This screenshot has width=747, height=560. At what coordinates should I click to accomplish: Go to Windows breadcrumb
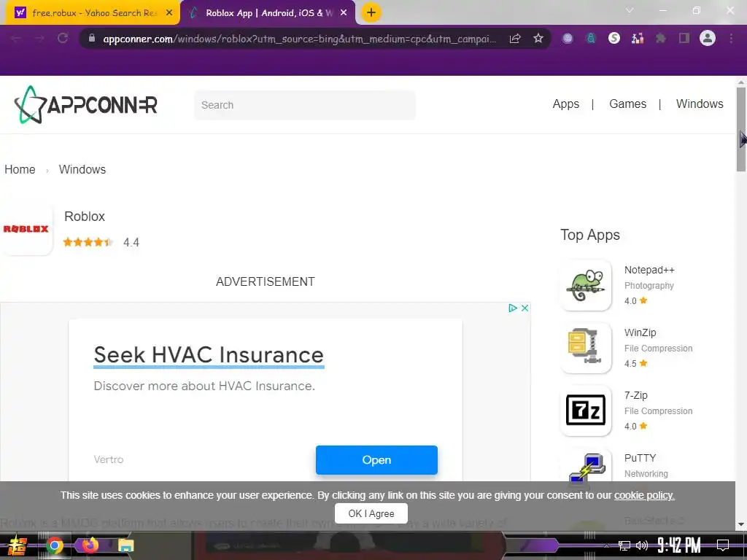tap(82, 169)
